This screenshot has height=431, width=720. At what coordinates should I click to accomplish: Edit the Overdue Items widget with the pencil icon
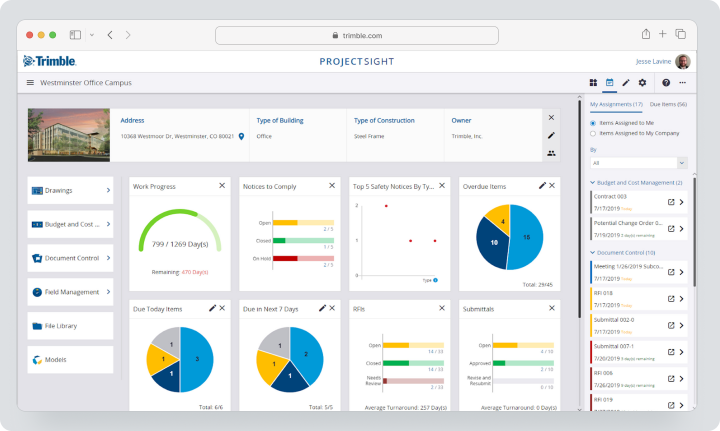click(x=542, y=185)
